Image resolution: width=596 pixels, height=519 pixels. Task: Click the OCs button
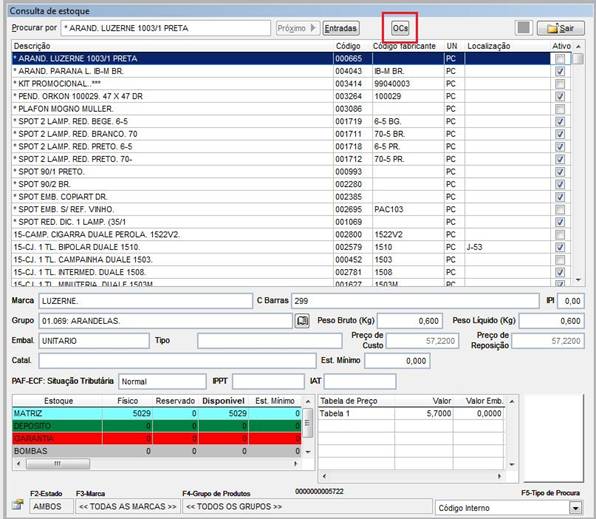(x=400, y=28)
